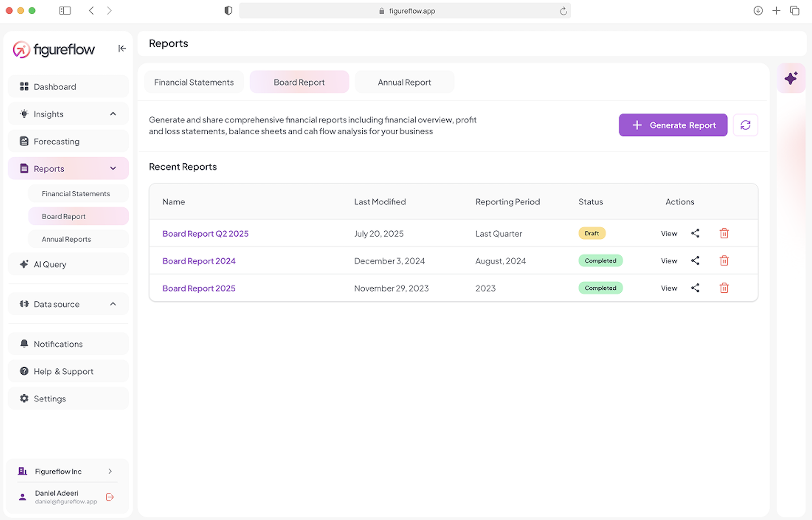Click the Generate Report button
The height and width of the screenshot is (520, 812).
coord(673,125)
